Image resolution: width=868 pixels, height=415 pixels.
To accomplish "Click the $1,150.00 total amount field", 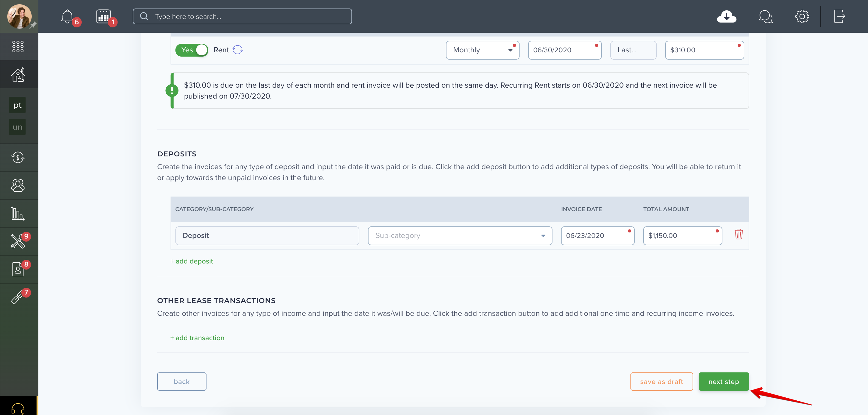I will 683,236.
